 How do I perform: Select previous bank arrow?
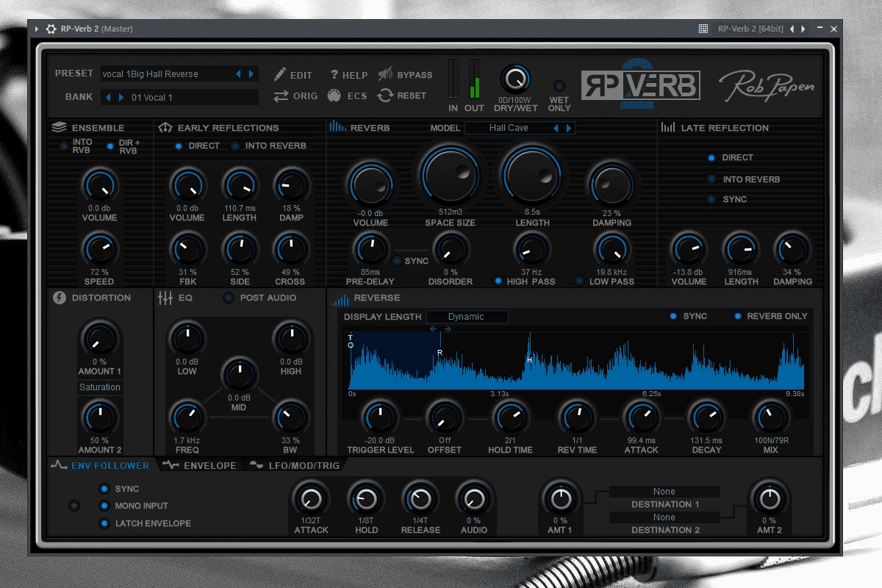108,97
